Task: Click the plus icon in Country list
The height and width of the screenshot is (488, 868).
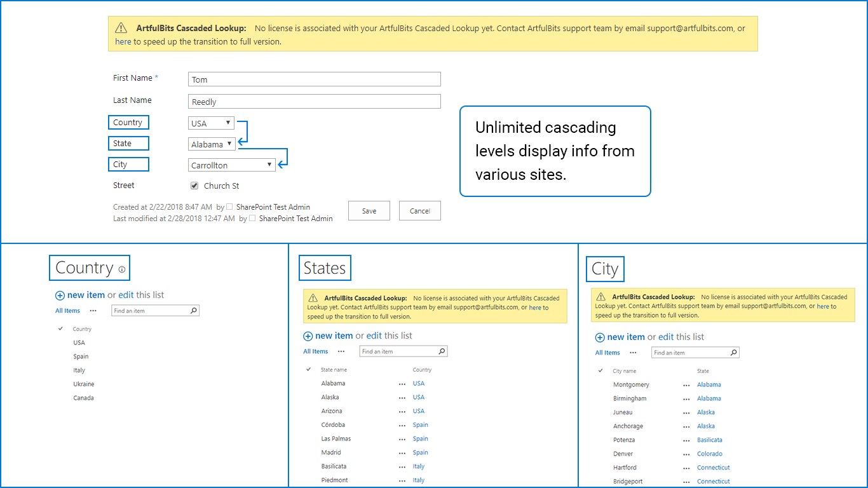Action: (60, 295)
